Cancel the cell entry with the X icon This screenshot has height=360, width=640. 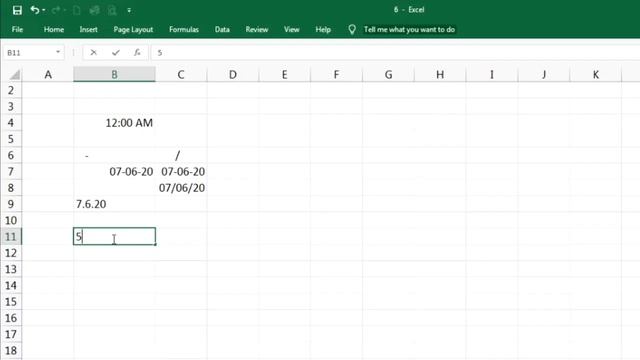pyautogui.click(x=93, y=52)
